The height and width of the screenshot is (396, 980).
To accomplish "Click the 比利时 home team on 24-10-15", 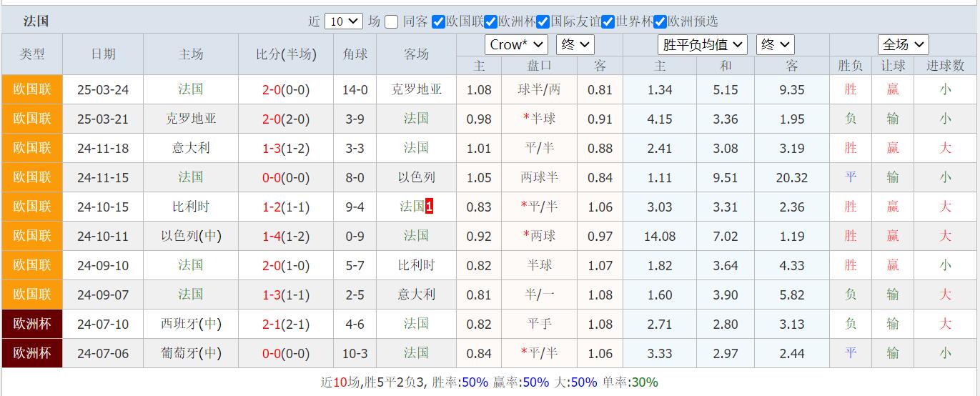I will 191,207.
